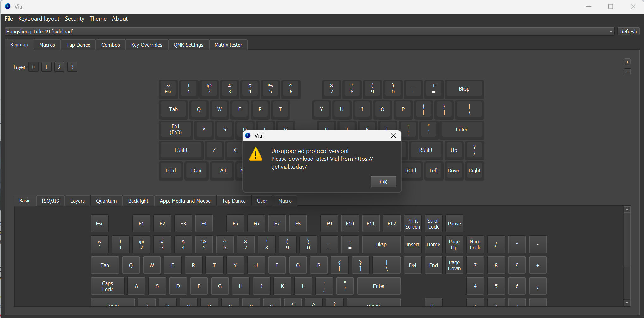Open the Key Overrides tab
Screen dimensions: 644x318
coord(147,45)
